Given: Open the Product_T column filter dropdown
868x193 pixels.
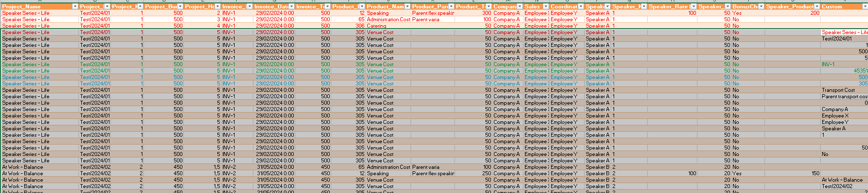Looking at the screenshot, I should point(488,6).
